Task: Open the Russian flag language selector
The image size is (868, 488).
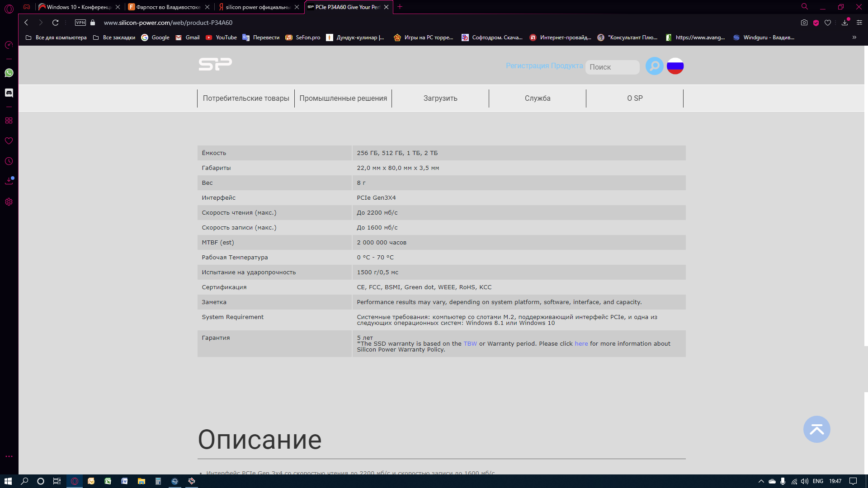Action: point(675,66)
